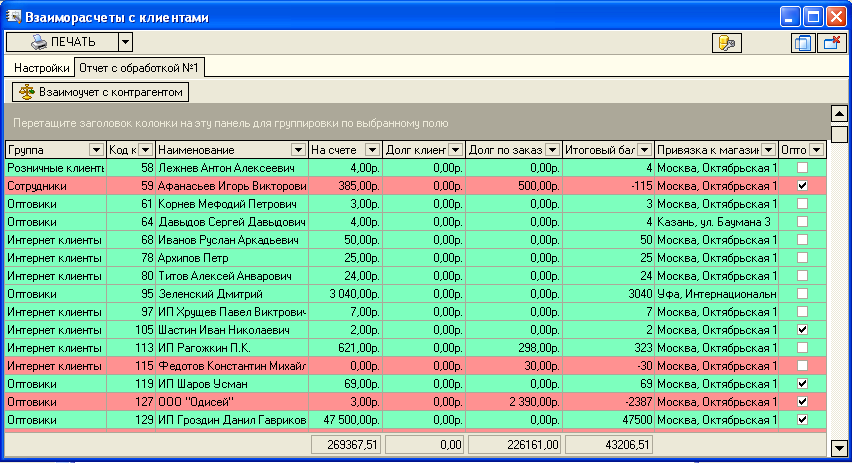This screenshot has width=854, height=463.
Task: Uncheck the checkbox in Афанасьев Игорь row
Action: click(802, 186)
